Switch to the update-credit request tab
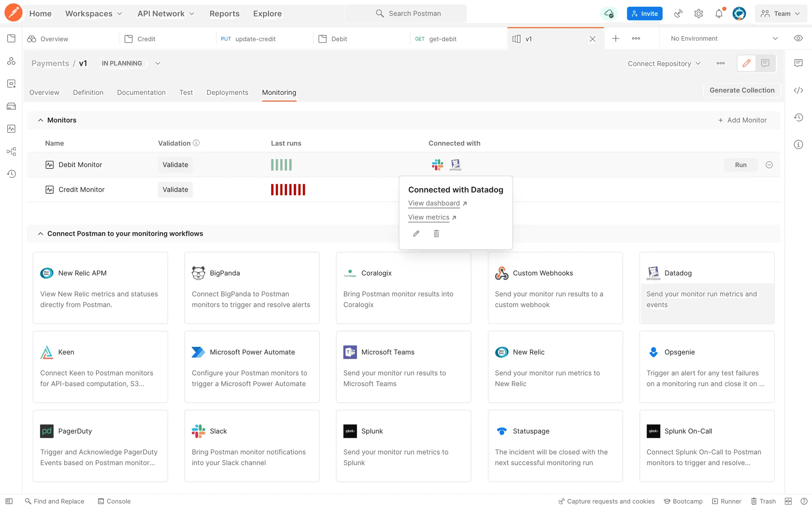812x508 pixels. [265, 39]
